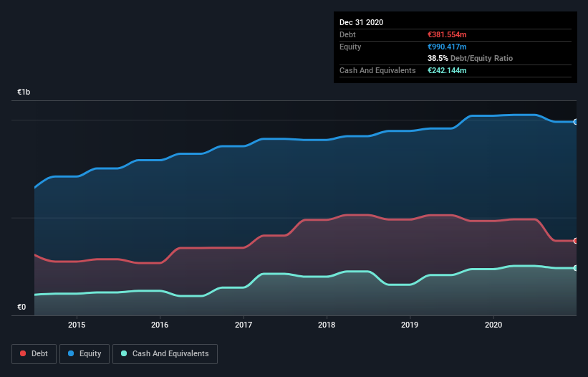Image resolution: width=588 pixels, height=377 pixels.
Task: Click the 2019 x-axis label
Action: (410, 325)
